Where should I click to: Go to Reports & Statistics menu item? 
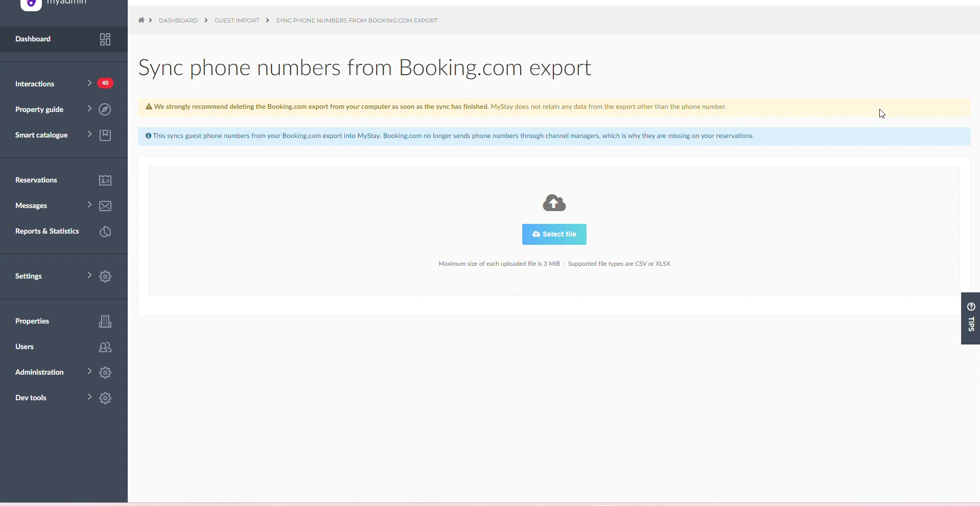[64, 232]
